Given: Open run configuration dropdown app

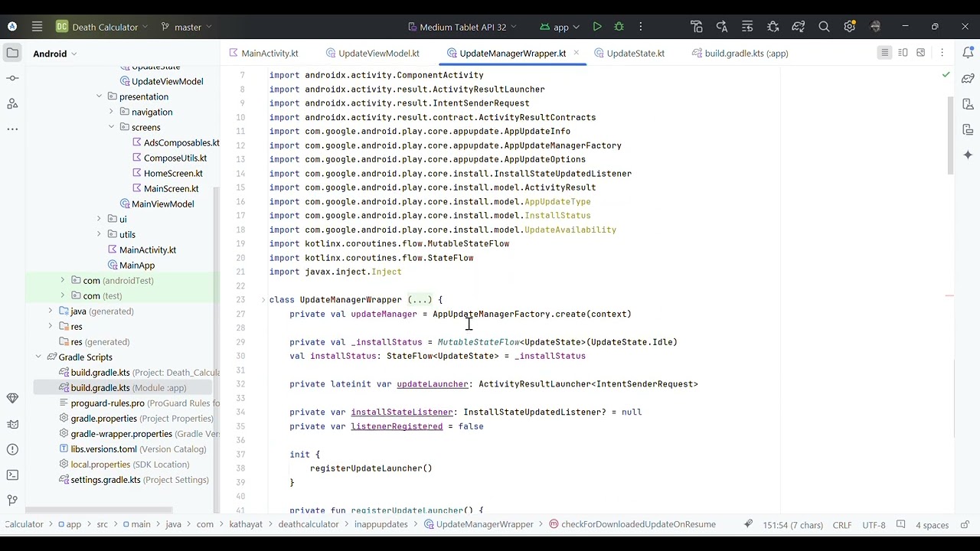Looking at the screenshot, I should point(560,27).
